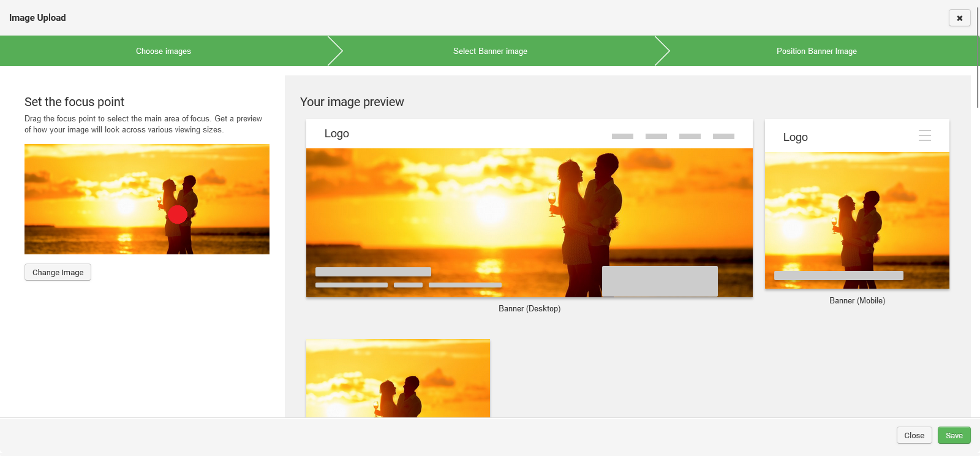Click the first nav placeholder in desktop preview
This screenshot has width=980, height=456.
[622, 136]
